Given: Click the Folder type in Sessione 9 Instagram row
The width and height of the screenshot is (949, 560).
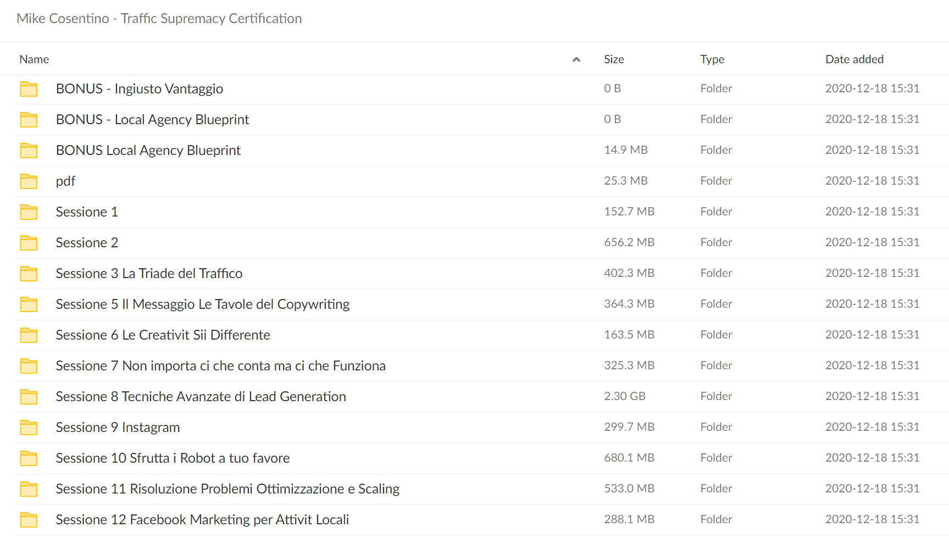Looking at the screenshot, I should 716,427.
